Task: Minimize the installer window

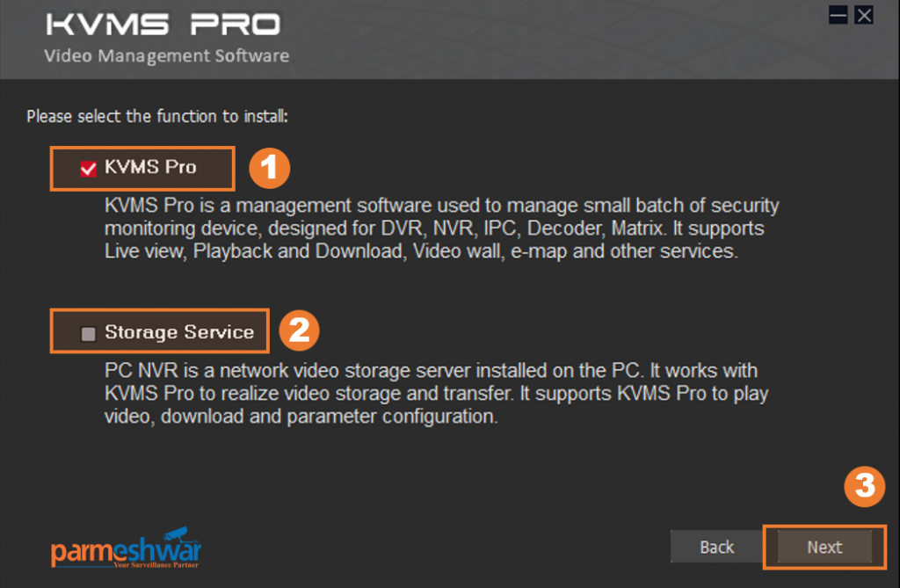Action: 838,15
